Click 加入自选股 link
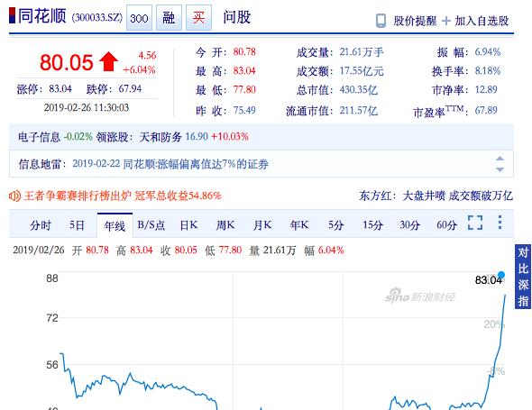This screenshot has height=410, width=532. [x=482, y=21]
